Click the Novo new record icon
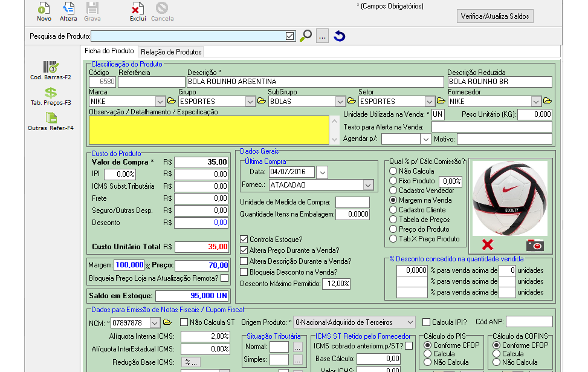Image resolution: width=588 pixels, height=372 pixels. (x=44, y=8)
